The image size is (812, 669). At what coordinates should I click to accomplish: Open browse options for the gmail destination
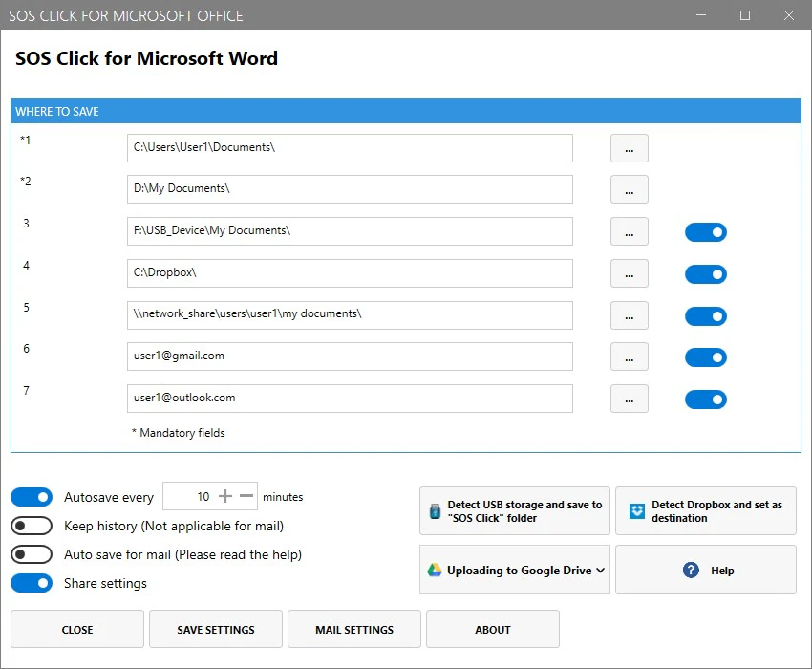point(629,357)
